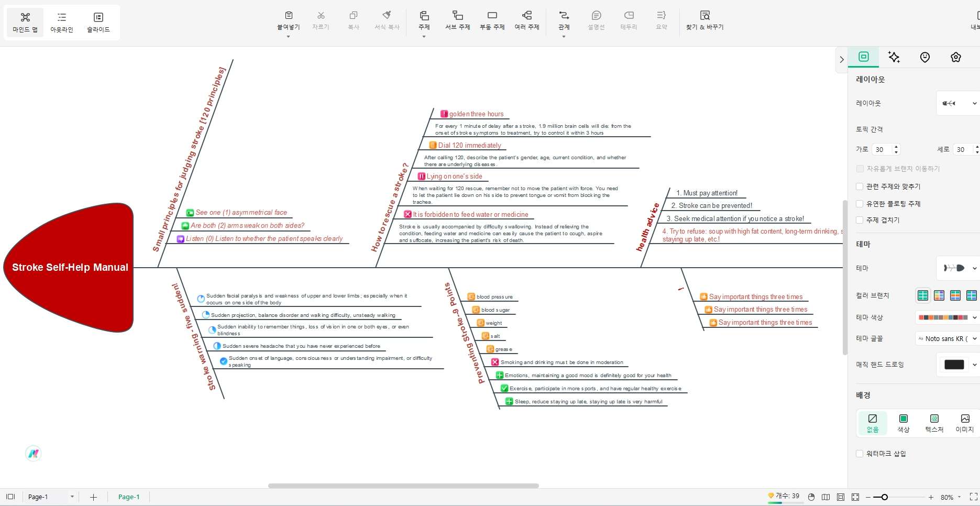The image size is (980, 506).
Task: Click the zoom in plus button
Action: (x=931, y=497)
